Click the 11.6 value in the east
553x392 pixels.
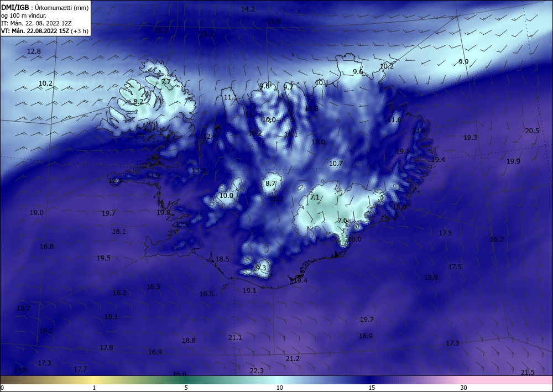point(395,120)
